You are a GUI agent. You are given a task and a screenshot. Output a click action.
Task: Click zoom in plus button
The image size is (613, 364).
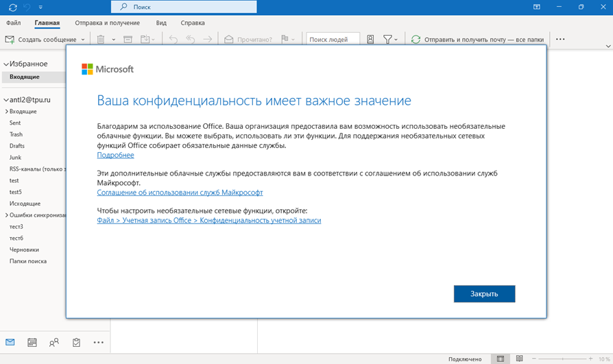591,359
